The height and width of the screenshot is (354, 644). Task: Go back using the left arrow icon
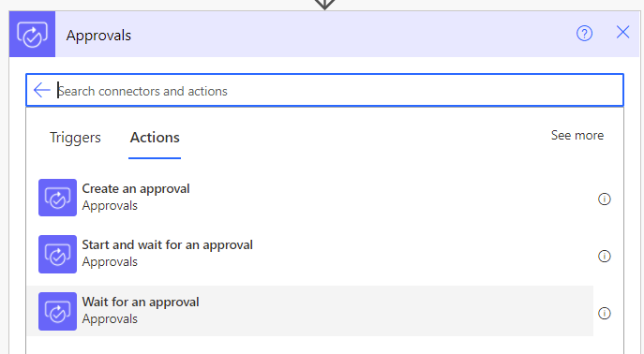pyautogui.click(x=42, y=90)
